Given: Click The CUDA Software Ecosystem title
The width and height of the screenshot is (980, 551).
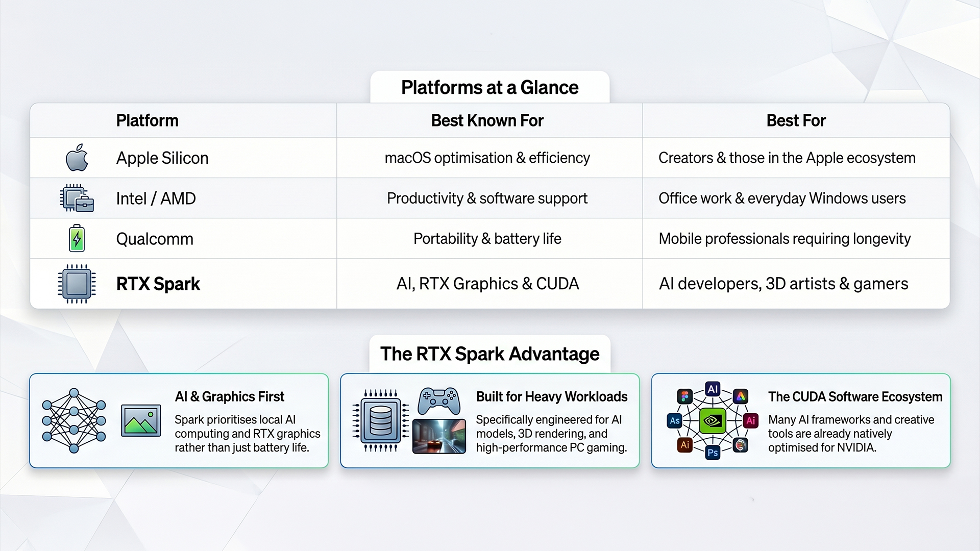Looking at the screenshot, I should coord(855,396).
